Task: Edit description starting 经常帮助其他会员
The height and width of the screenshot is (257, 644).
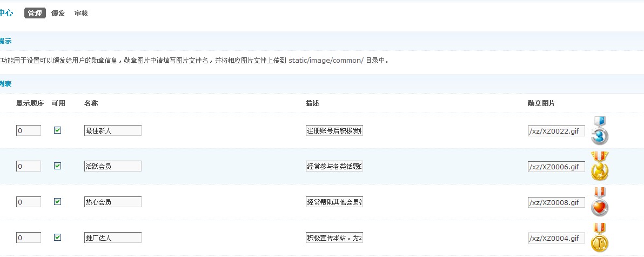Action: click(334, 202)
